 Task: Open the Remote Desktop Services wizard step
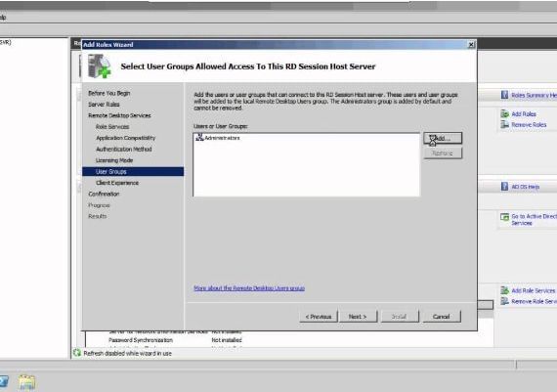119,115
